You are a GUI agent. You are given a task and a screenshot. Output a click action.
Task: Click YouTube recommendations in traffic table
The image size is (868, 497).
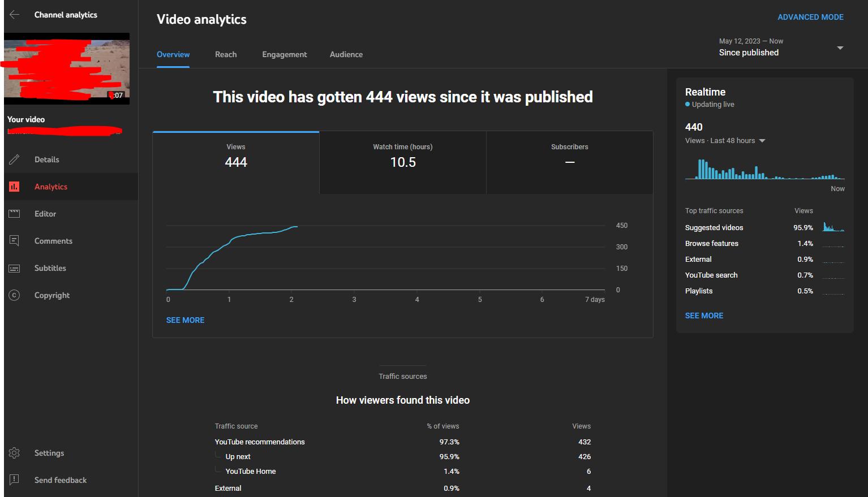coord(403,442)
